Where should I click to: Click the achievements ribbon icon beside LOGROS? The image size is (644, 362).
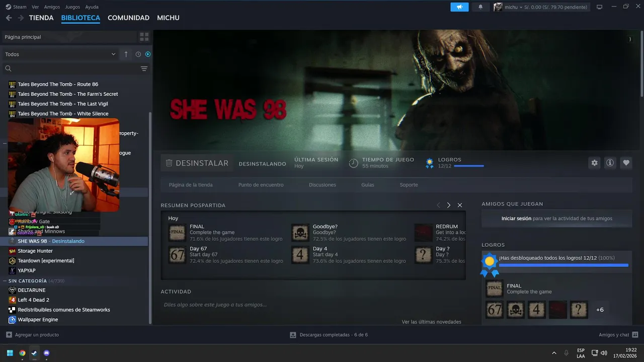(430, 163)
